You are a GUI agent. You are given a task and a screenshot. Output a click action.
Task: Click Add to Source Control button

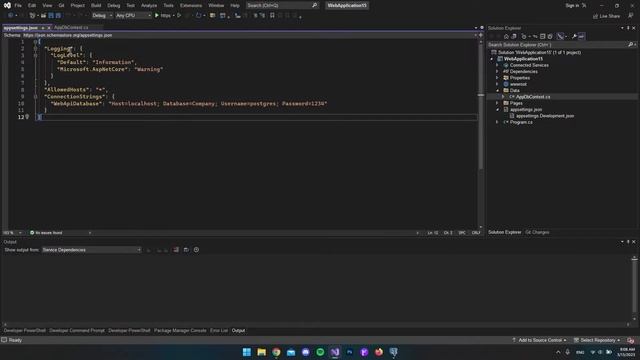[x=540, y=340]
